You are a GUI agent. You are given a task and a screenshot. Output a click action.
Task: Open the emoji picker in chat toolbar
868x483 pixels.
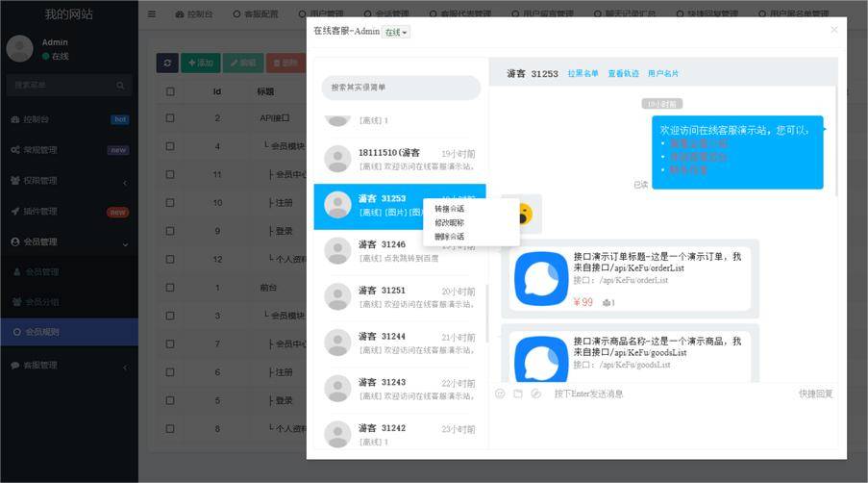pos(500,394)
